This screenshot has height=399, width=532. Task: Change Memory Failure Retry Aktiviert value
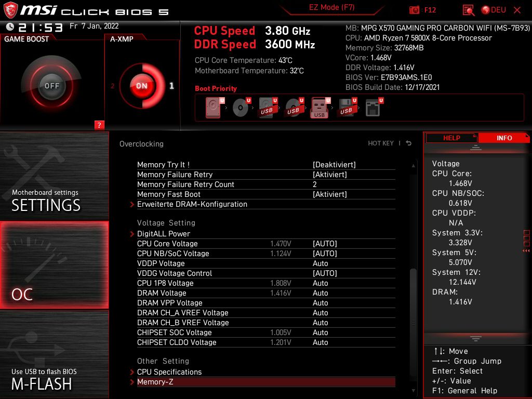coord(330,175)
